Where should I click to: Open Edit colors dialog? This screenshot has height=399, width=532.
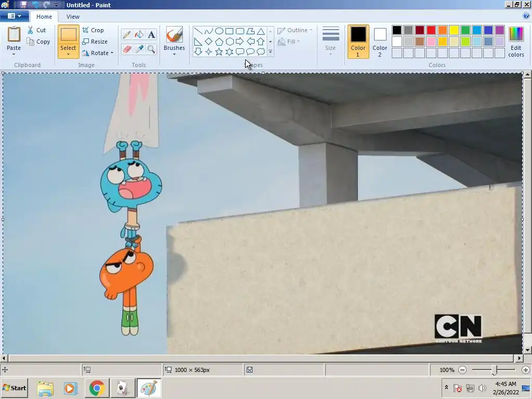pos(516,42)
